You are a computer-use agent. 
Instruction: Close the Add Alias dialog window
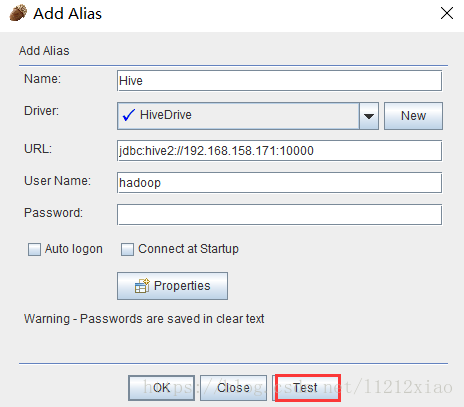[x=447, y=13]
